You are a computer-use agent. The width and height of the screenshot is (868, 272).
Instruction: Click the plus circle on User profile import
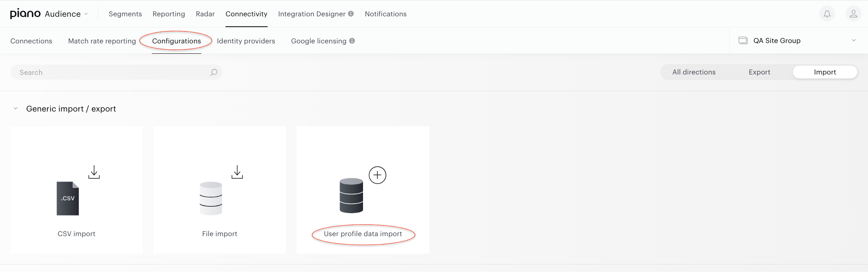tap(377, 175)
